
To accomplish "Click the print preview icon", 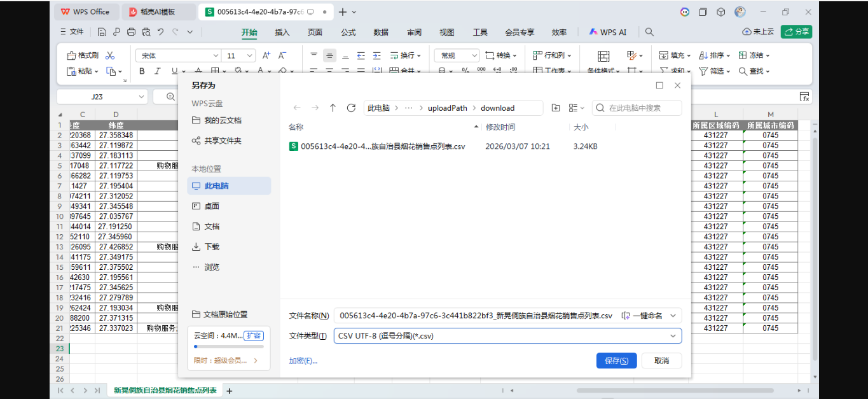I will pyautogui.click(x=146, y=32).
